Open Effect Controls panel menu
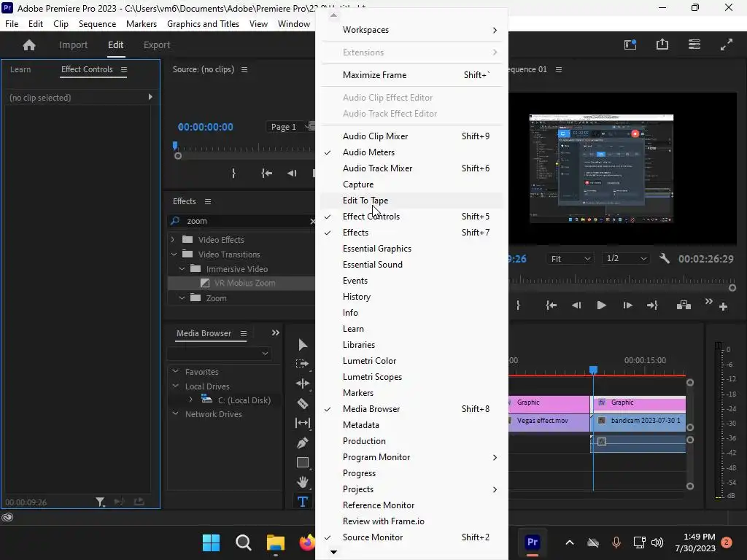This screenshot has width=747, height=560. tap(124, 69)
